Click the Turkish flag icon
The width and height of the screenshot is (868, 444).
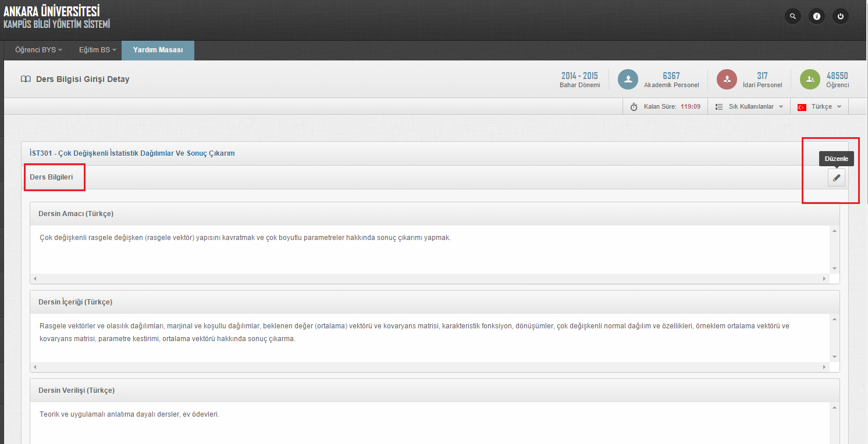tap(802, 107)
